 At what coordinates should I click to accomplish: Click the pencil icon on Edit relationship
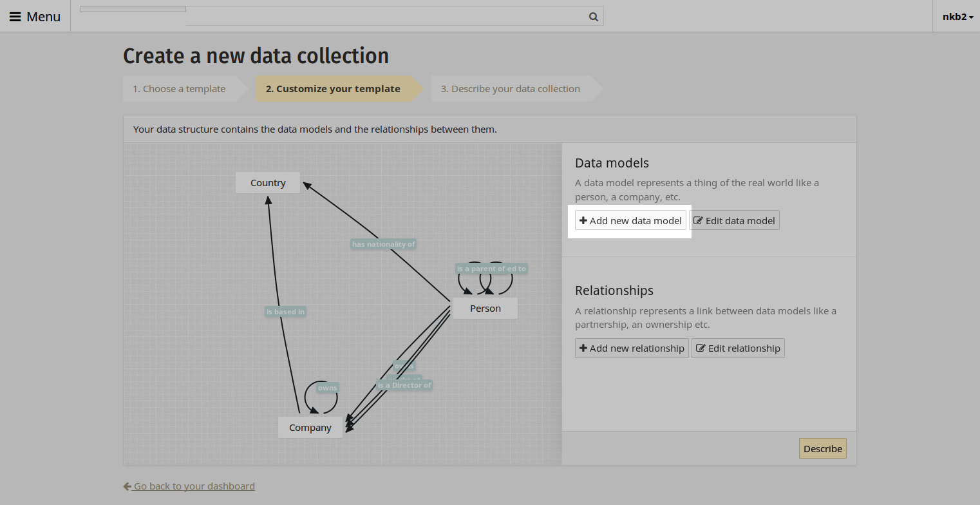(x=701, y=348)
